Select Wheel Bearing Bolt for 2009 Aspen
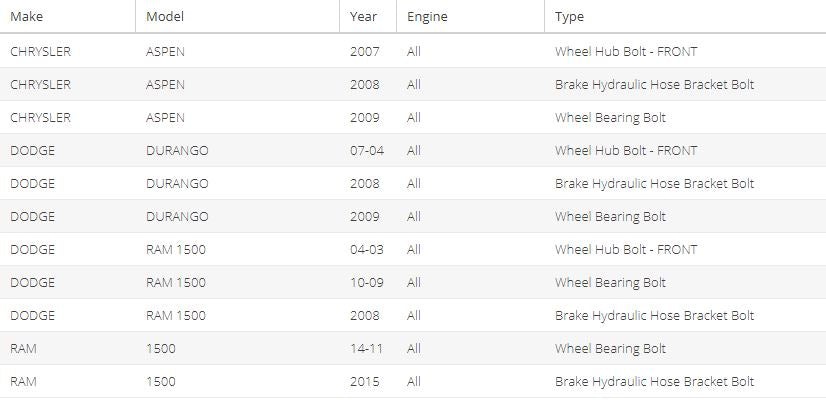Screen dimensions: 826x415 click(x=610, y=117)
